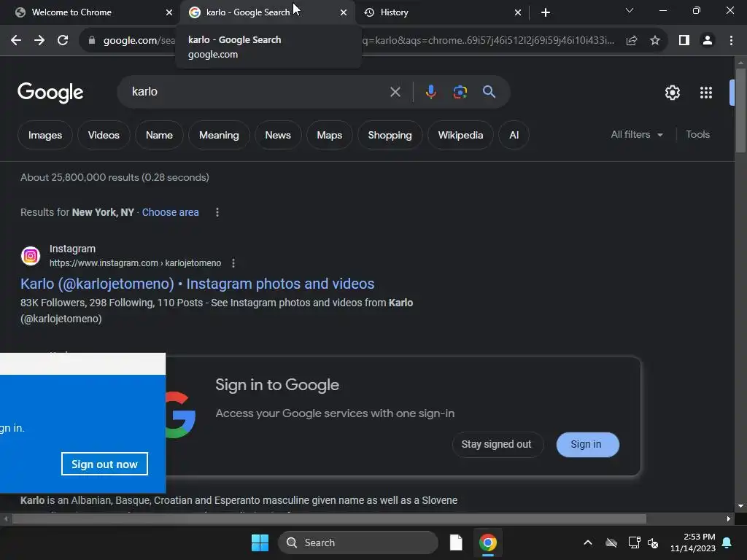Open the network tray icon
Image resolution: width=747 pixels, height=560 pixels.
[x=634, y=542]
